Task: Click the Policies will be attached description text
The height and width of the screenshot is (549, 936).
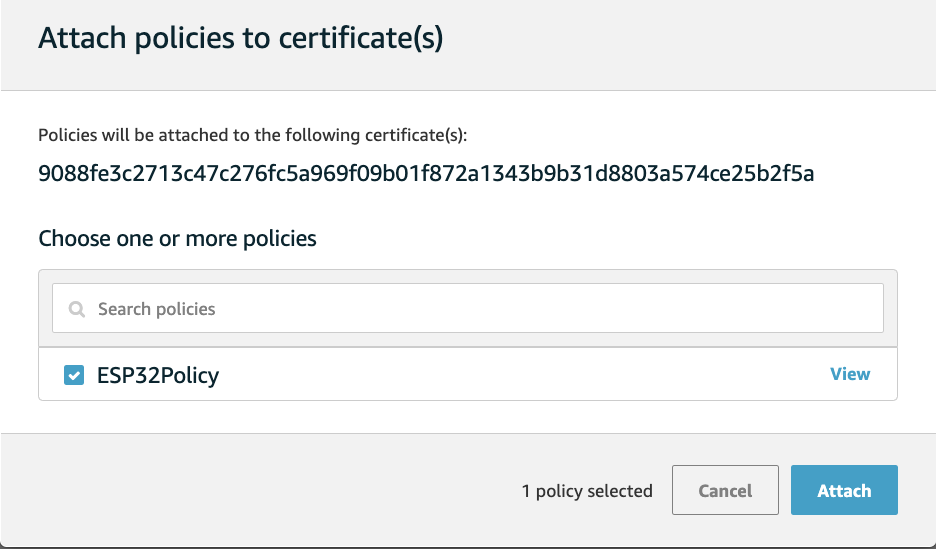Action: pyautogui.click(x=253, y=135)
